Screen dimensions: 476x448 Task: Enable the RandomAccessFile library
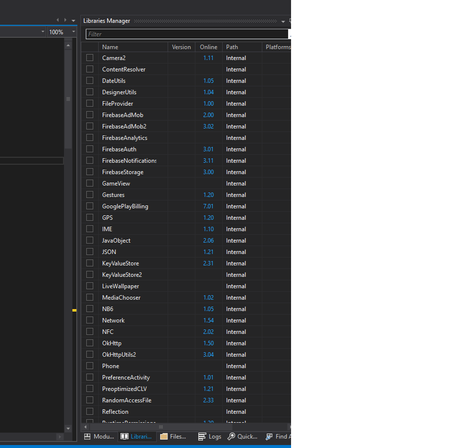(x=90, y=400)
